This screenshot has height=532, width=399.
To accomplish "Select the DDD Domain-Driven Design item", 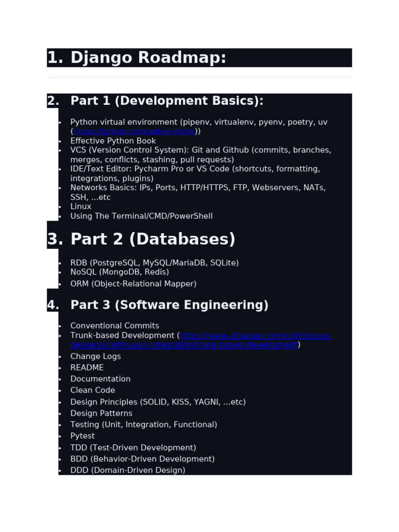I will pos(128,470).
